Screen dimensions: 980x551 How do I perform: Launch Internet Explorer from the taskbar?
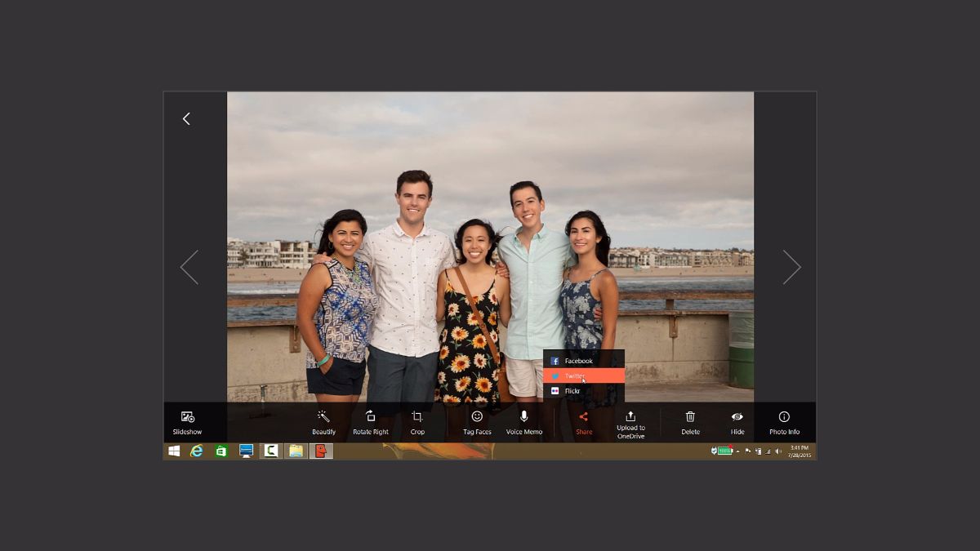(x=197, y=451)
